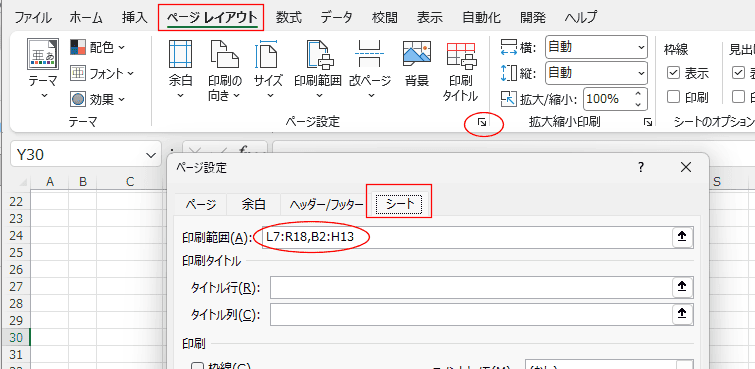Click the dialog help question mark
Screen dimensions: 755x369
pos(640,167)
